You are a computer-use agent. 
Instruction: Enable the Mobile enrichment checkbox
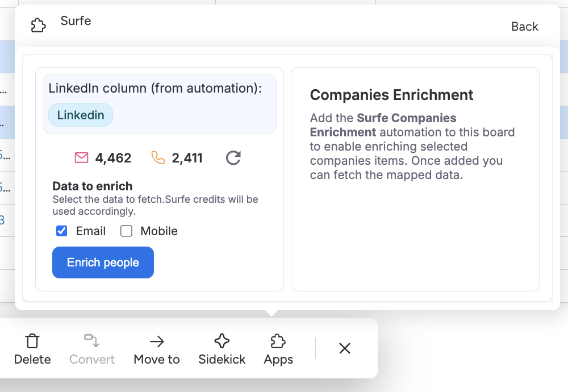pyautogui.click(x=126, y=231)
